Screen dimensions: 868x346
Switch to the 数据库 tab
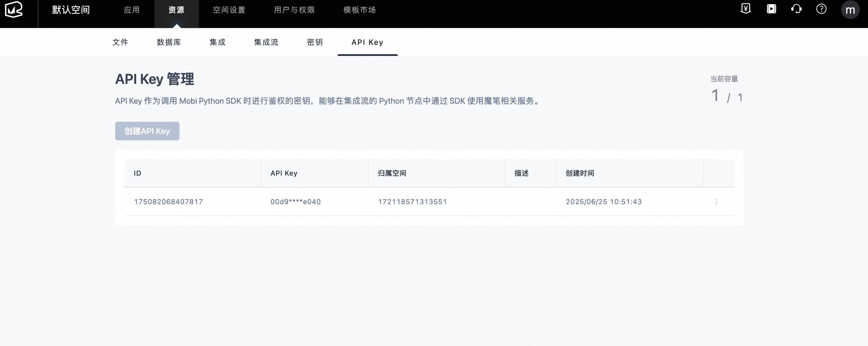pos(169,42)
